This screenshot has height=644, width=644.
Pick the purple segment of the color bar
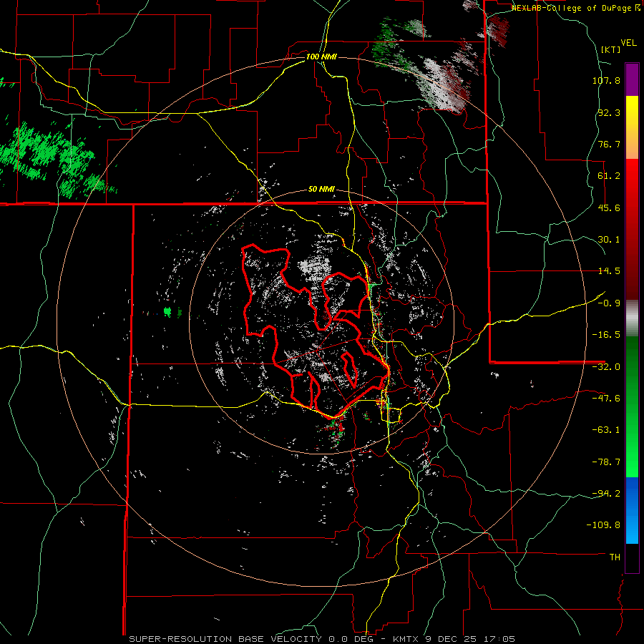coord(632,79)
